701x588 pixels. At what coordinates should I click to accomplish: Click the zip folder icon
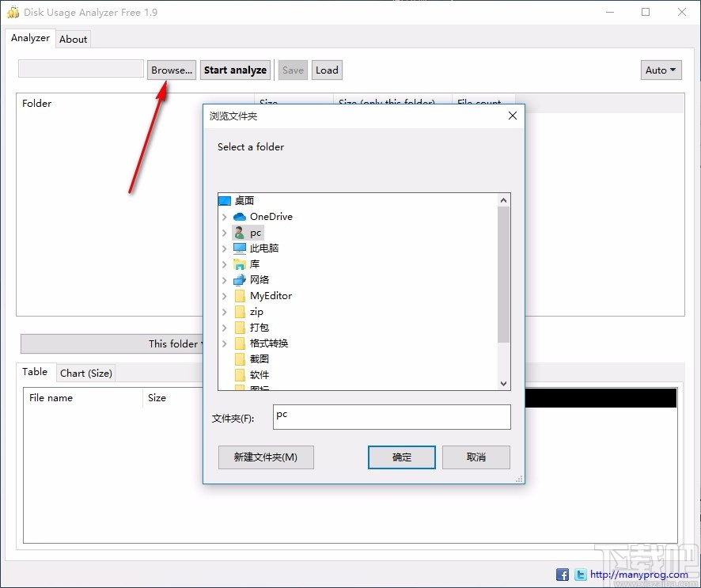pyautogui.click(x=240, y=311)
